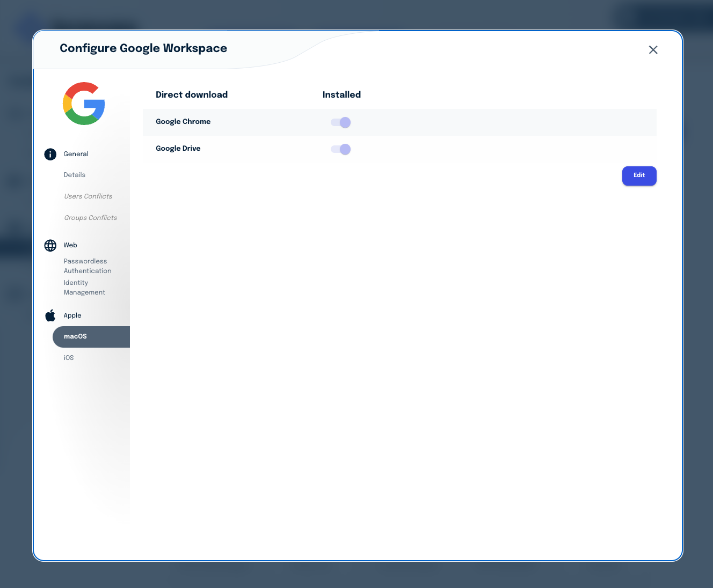Click the General info icon
This screenshot has width=713, height=588.
50,155
